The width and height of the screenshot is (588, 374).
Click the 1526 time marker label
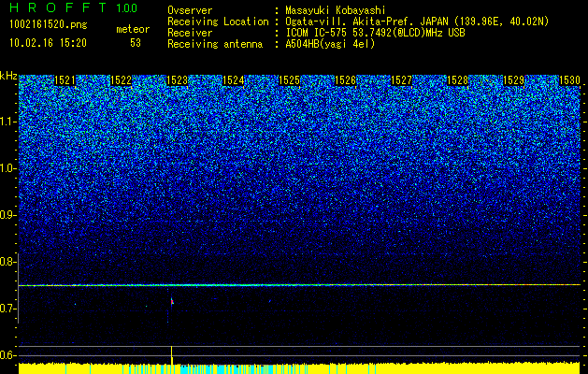[345, 80]
